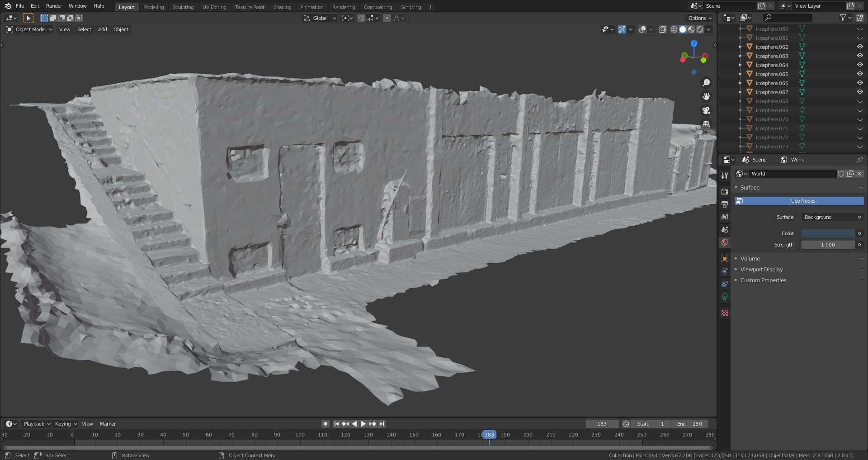Hide Icosphere.066 in the viewport
Viewport: 868px width, 460px height.
(x=860, y=83)
